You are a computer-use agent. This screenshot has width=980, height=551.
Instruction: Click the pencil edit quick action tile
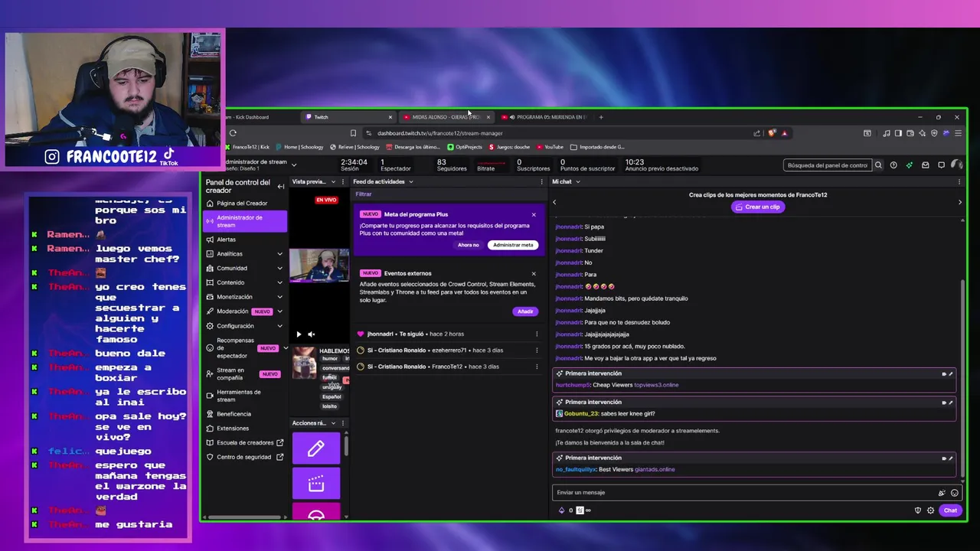(316, 449)
